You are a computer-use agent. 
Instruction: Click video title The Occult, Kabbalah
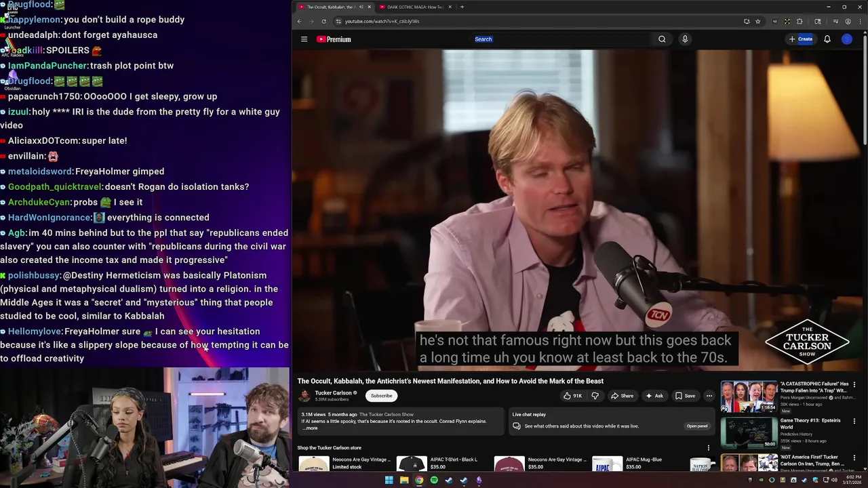click(450, 381)
